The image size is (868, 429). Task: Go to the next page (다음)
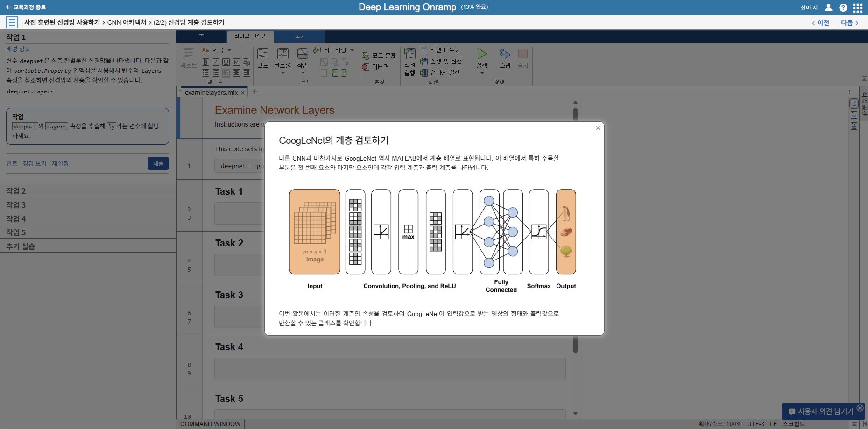pos(850,22)
